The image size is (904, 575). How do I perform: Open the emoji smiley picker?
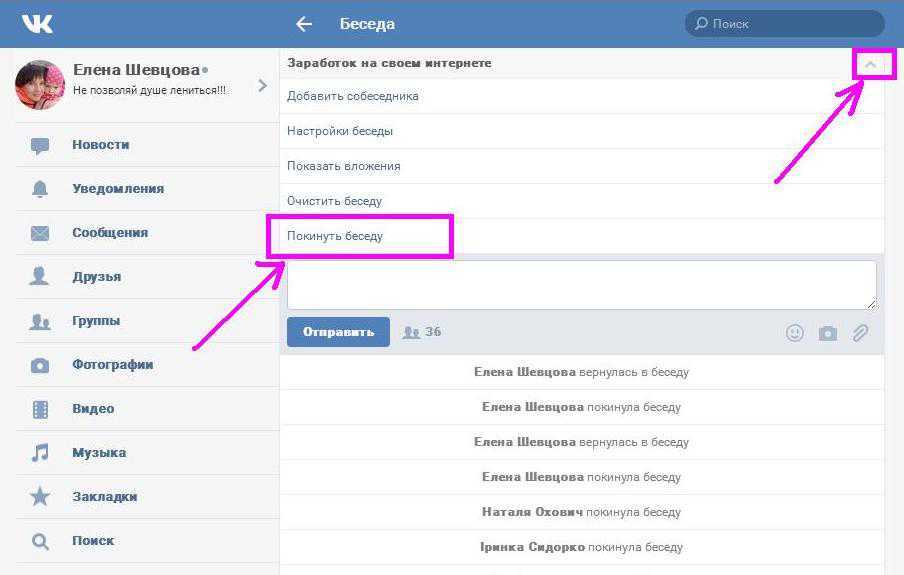(794, 333)
